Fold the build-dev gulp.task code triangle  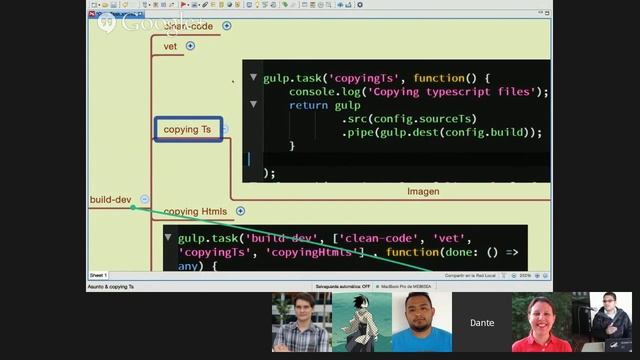(168, 237)
